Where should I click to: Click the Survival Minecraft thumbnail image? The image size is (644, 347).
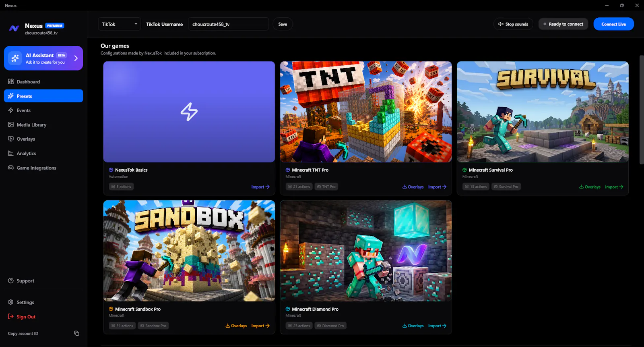543,112
